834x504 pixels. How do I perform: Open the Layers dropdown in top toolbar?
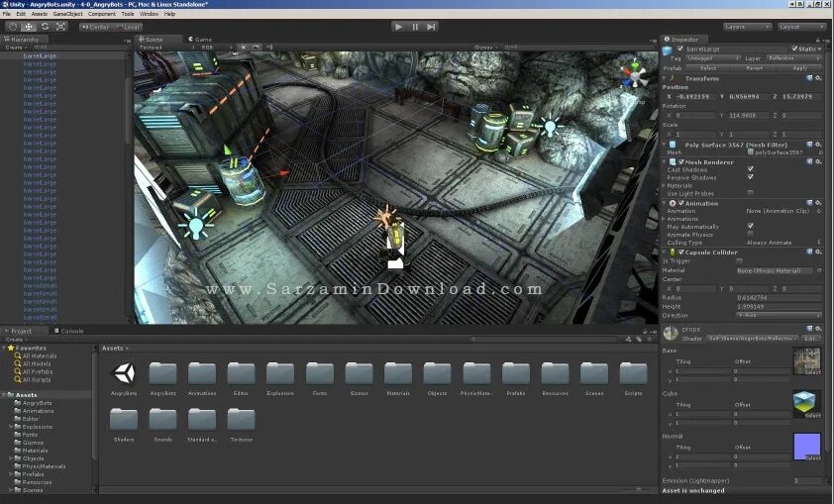[747, 27]
